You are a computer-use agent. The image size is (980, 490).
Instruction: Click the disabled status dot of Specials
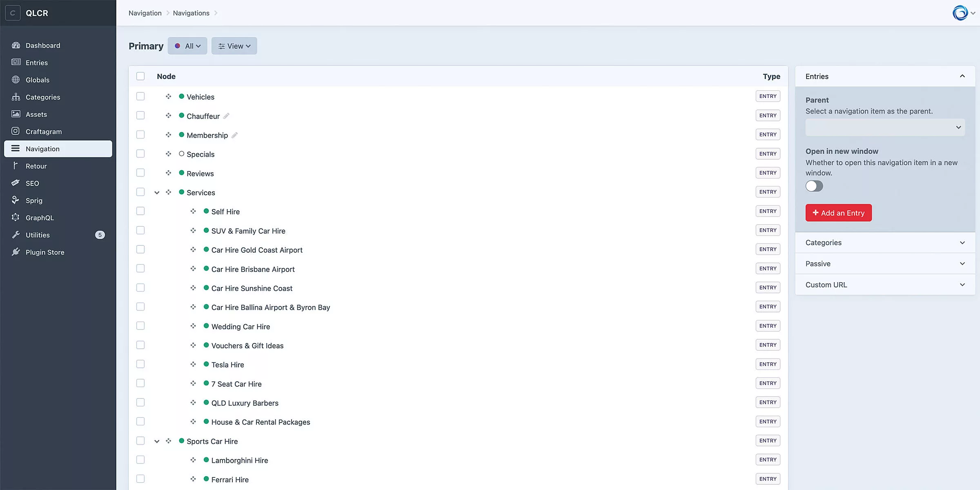click(182, 154)
